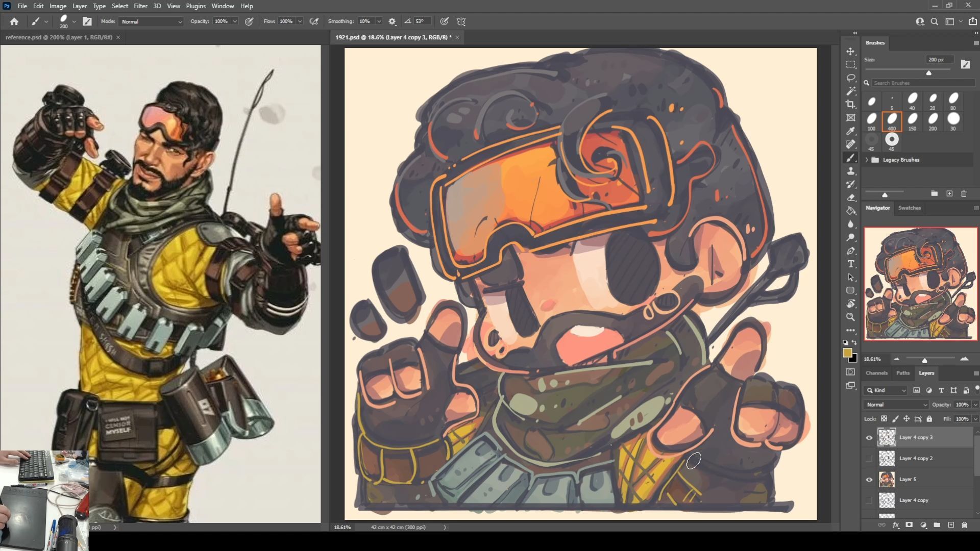Select the Paint Bucket tool
Viewport: 980px width, 551px height.
(x=850, y=211)
